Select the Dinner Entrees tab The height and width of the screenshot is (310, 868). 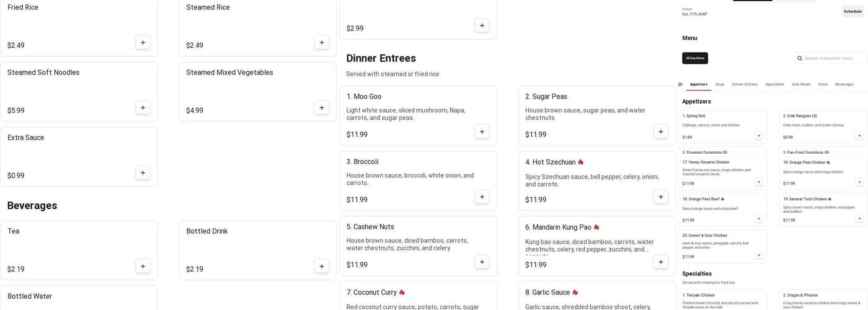tap(745, 84)
